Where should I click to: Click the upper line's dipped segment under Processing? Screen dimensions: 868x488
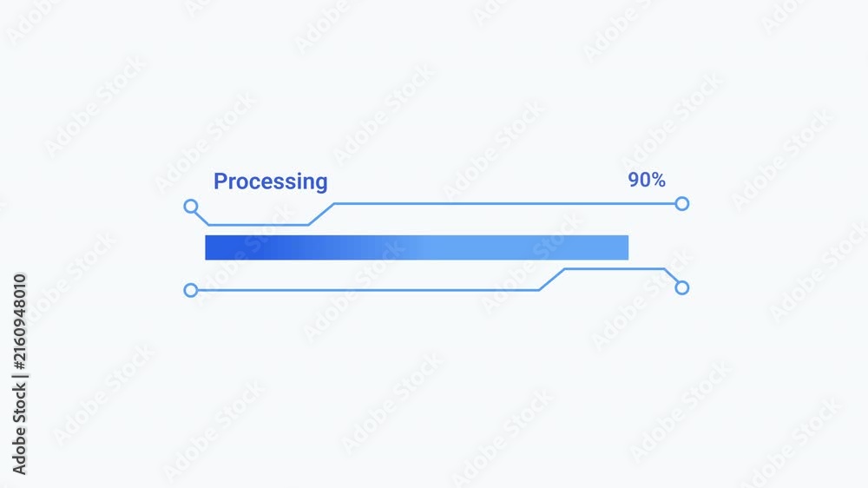coord(259,225)
